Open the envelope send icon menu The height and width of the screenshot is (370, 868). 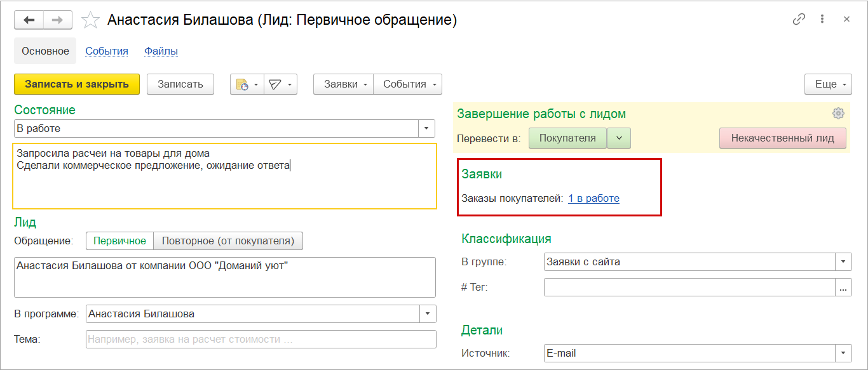pos(280,84)
